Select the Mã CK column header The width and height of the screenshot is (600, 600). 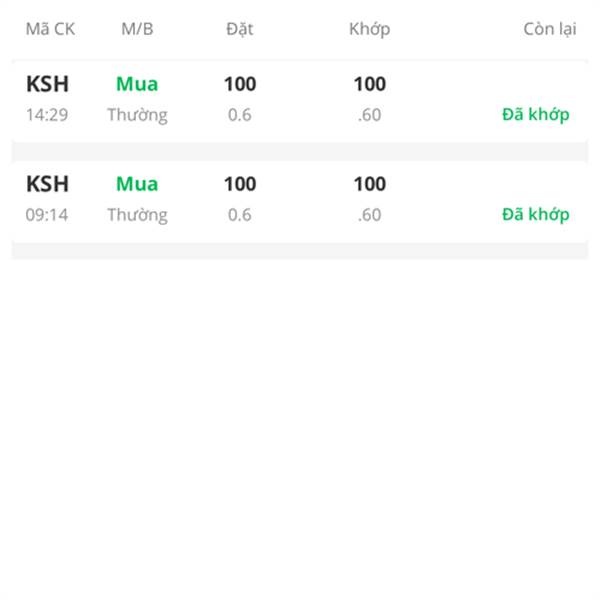pyautogui.click(x=50, y=29)
